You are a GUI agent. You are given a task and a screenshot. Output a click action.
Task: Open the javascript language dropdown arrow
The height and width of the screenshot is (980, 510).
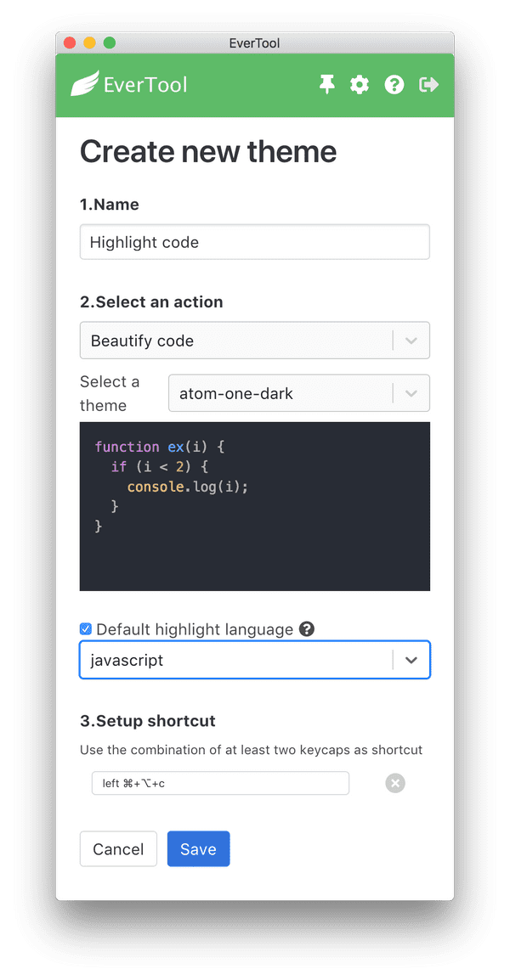point(411,660)
